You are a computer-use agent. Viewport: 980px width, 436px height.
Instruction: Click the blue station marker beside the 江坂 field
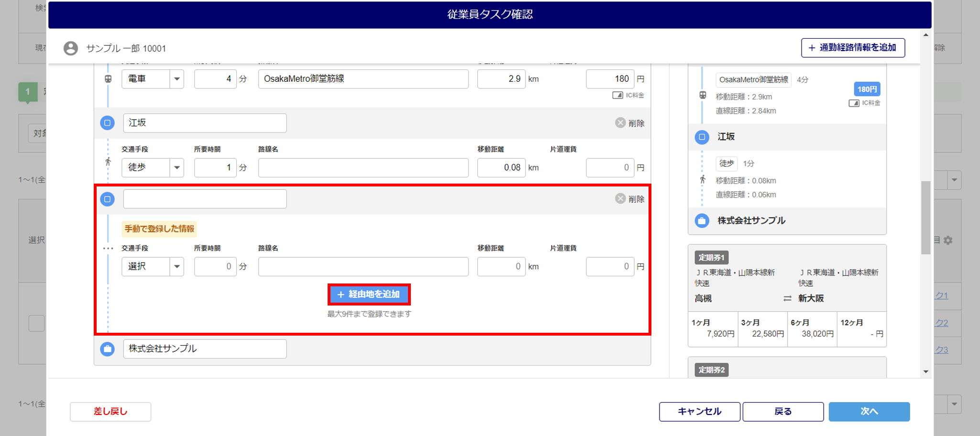pos(108,123)
